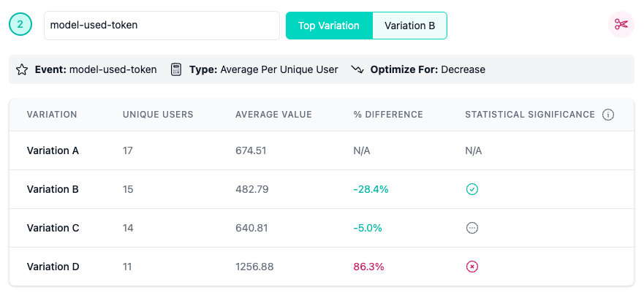
Task: Click the numbered step 2 circle badge
Action: [20, 25]
